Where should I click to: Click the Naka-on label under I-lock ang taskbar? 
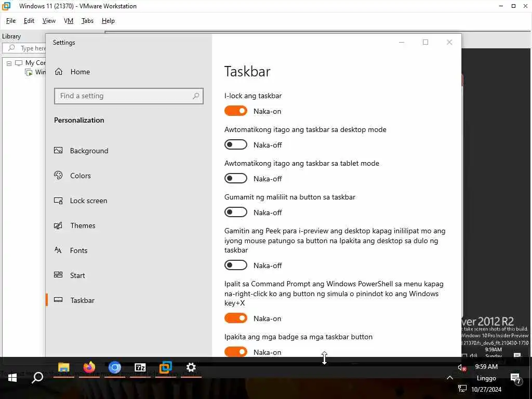(268, 111)
